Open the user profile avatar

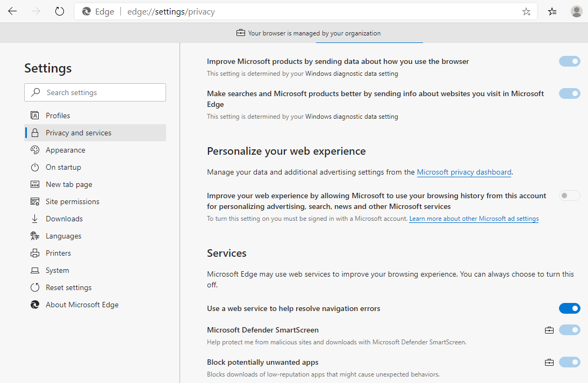point(576,11)
